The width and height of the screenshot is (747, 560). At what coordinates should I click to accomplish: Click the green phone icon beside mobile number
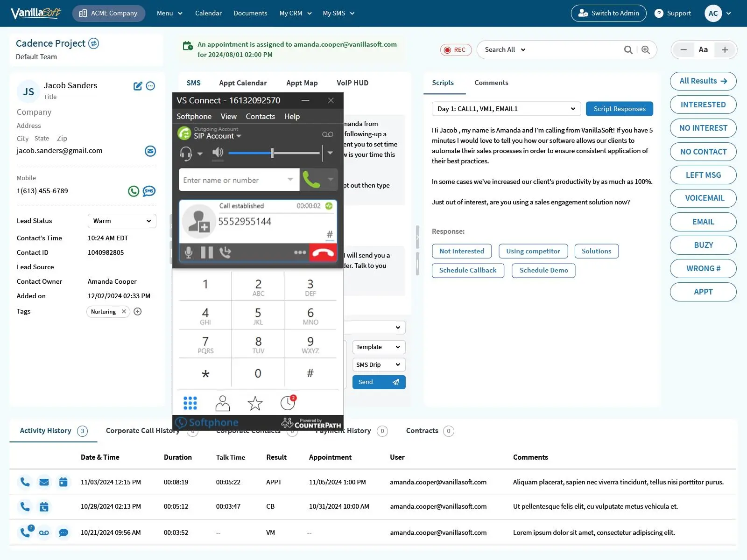[134, 191]
